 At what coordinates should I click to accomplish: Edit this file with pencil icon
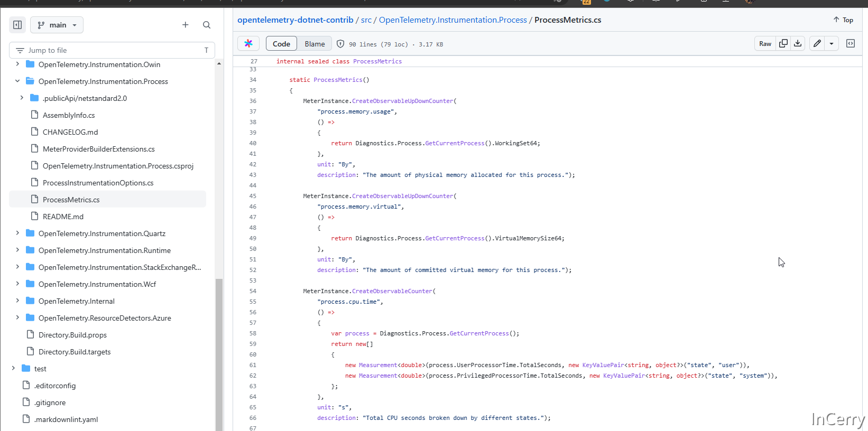click(817, 44)
